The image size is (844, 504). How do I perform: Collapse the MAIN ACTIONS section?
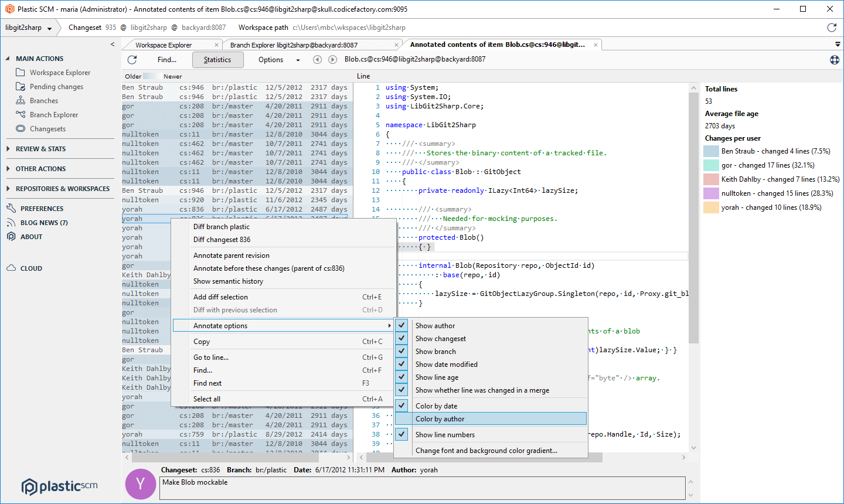[8, 59]
